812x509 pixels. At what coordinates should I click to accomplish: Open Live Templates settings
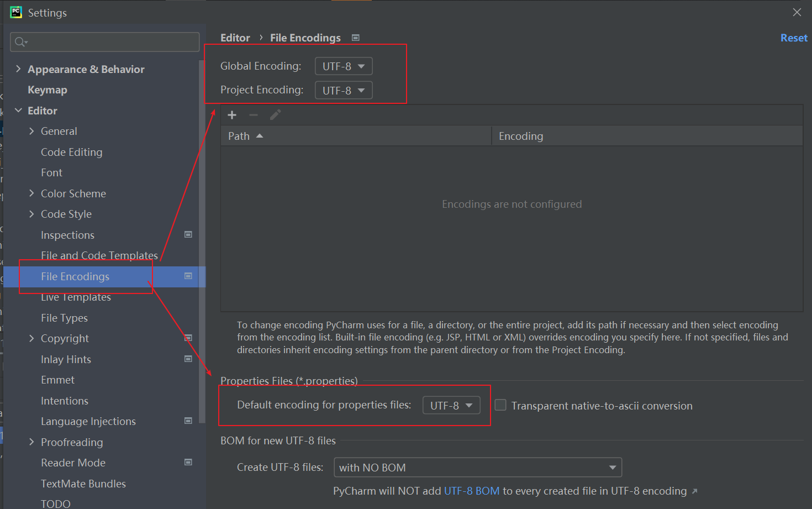point(76,297)
